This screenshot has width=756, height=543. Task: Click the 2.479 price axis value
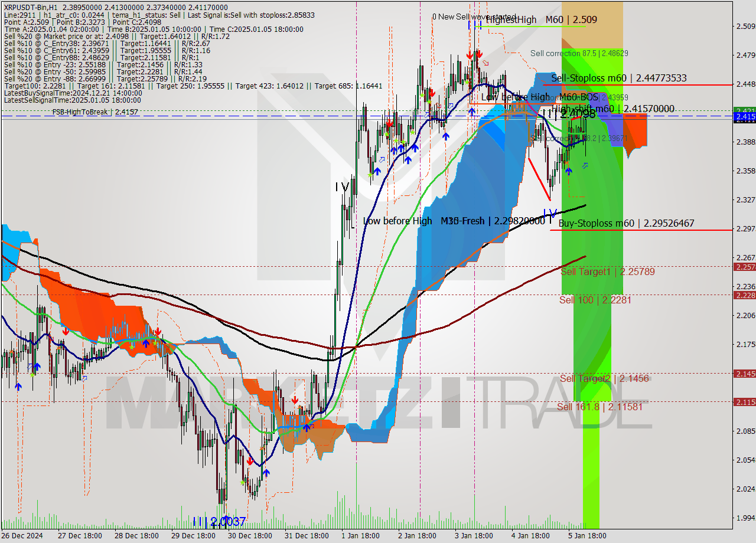(x=745, y=55)
